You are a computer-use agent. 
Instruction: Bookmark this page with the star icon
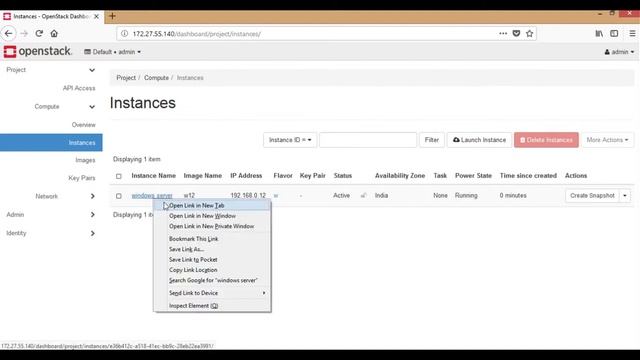[529, 33]
